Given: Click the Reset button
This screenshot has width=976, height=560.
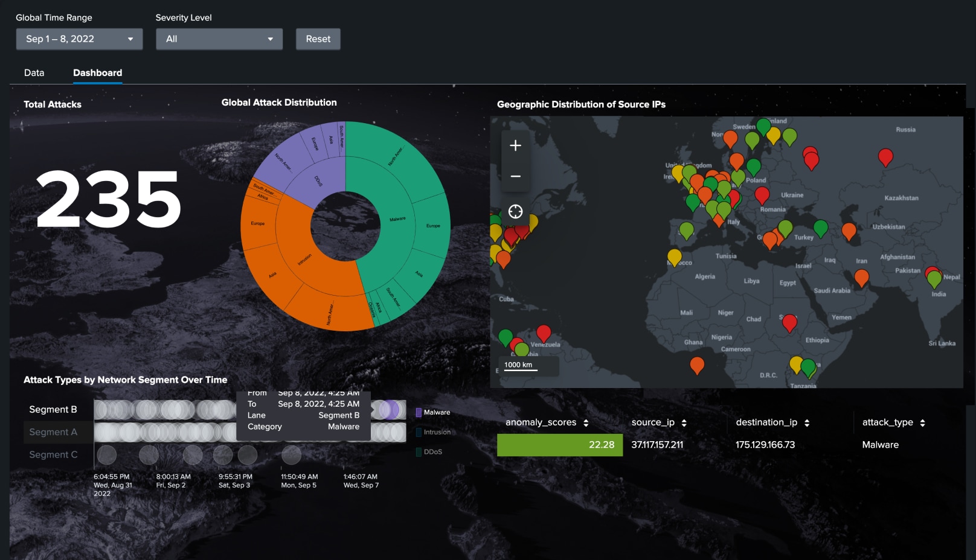Looking at the screenshot, I should [x=318, y=39].
